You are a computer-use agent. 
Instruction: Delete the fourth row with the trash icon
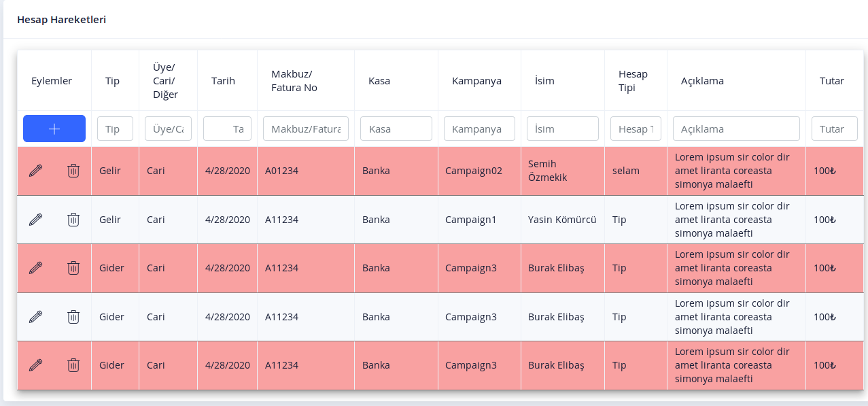[x=73, y=316]
